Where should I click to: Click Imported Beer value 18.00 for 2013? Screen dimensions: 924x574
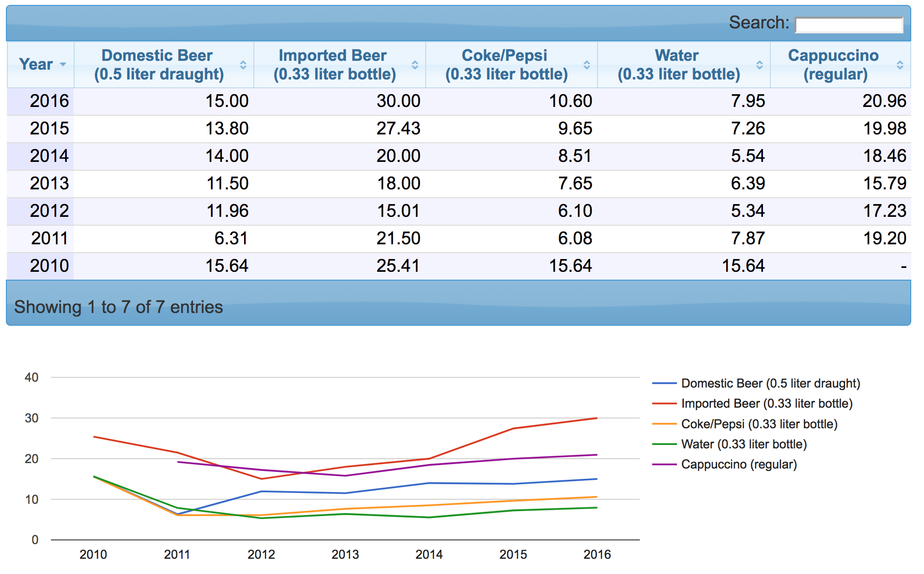(399, 184)
